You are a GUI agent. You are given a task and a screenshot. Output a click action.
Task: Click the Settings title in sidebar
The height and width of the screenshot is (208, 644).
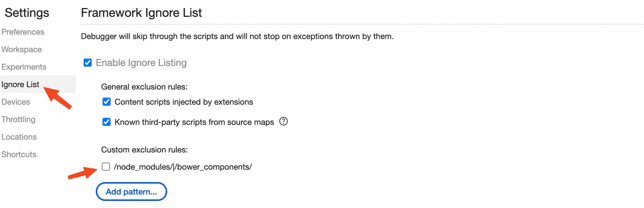click(x=27, y=13)
